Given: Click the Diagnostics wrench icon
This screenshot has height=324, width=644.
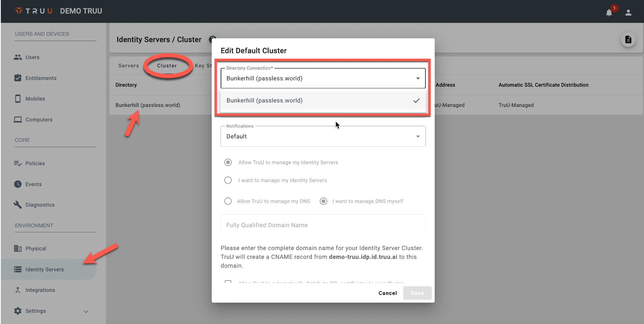Looking at the screenshot, I should [18, 205].
